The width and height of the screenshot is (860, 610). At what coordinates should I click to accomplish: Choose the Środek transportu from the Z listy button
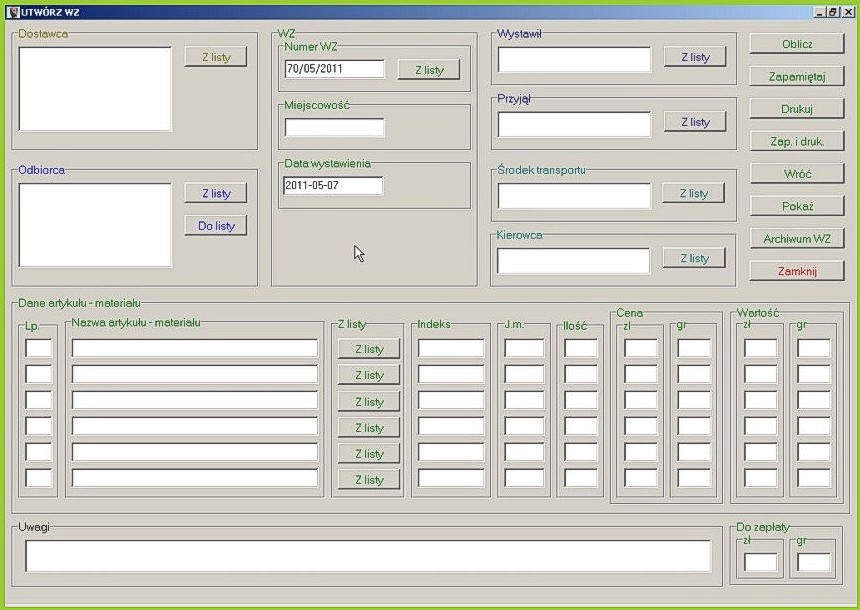point(693,193)
